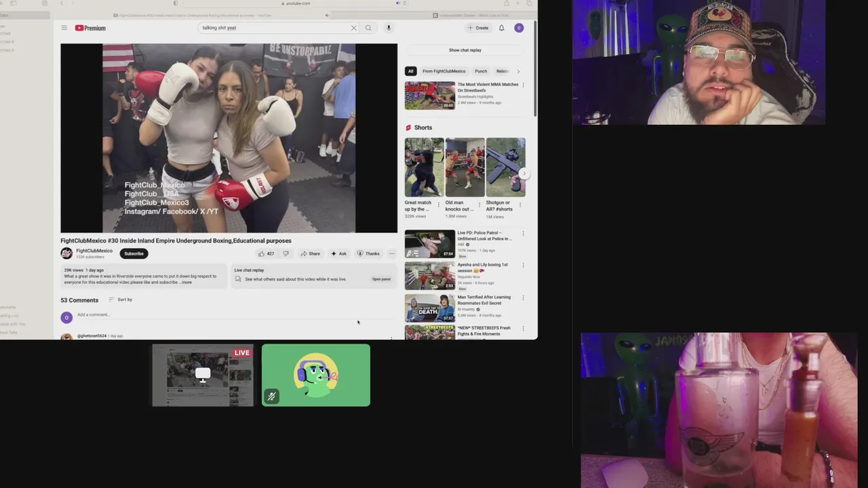Click the Ask button
This screenshot has height=488, width=868.
(x=338, y=253)
